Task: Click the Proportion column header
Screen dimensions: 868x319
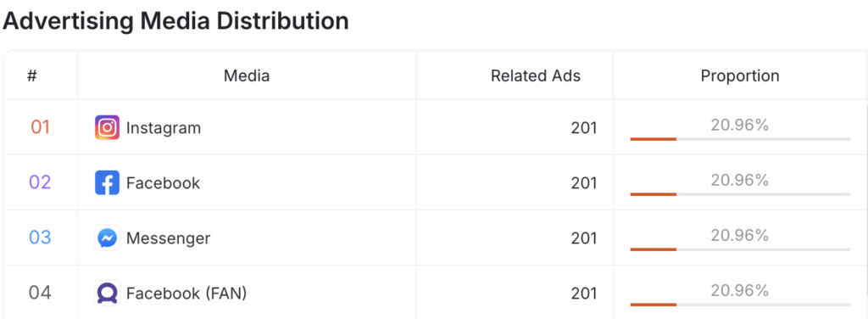Action: 739,76
